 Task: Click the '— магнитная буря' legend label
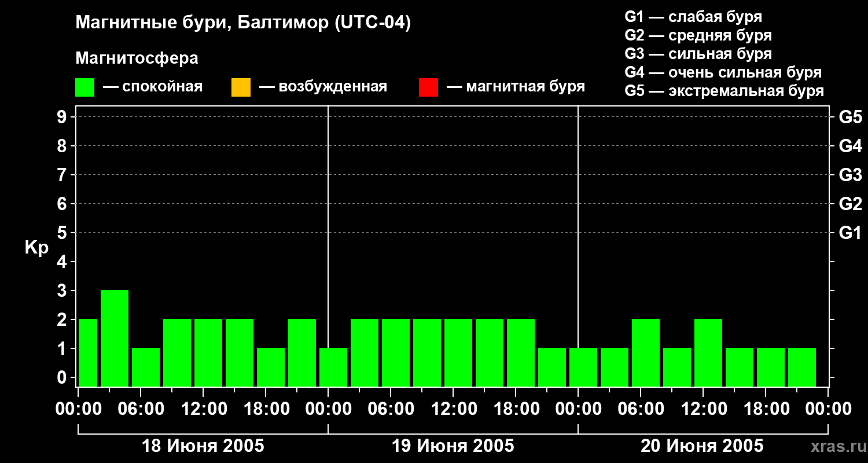pos(516,87)
